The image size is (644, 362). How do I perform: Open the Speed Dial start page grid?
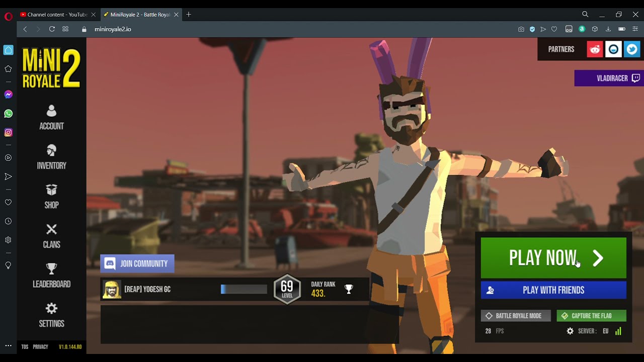coord(65,29)
